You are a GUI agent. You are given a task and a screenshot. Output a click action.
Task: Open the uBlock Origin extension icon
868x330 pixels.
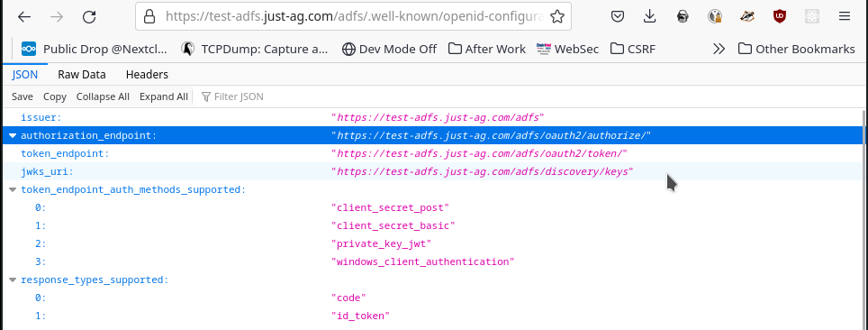point(780,16)
